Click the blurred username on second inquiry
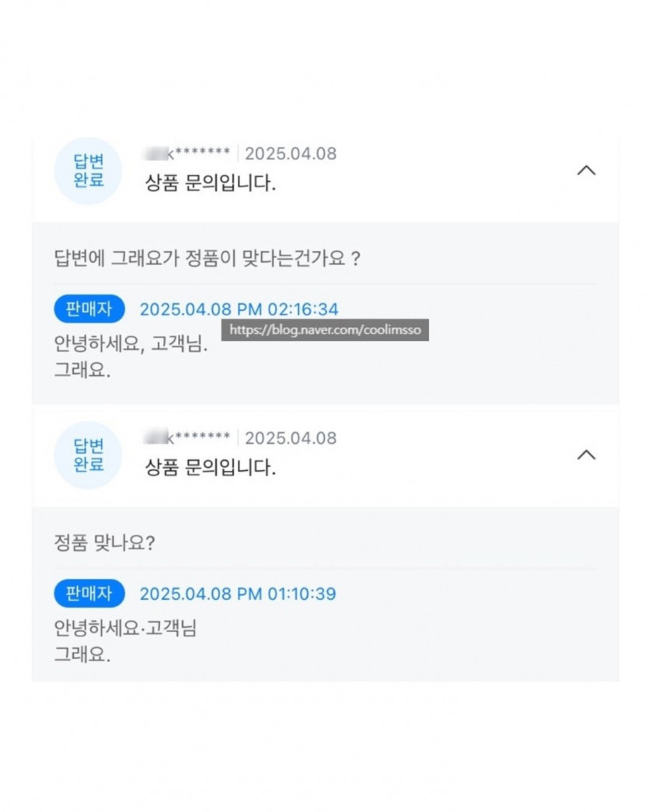649x812 pixels. tap(187, 437)
